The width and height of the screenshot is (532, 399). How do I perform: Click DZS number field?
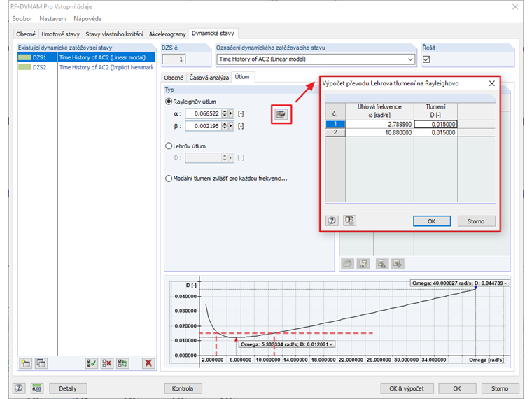pos(174,59)
